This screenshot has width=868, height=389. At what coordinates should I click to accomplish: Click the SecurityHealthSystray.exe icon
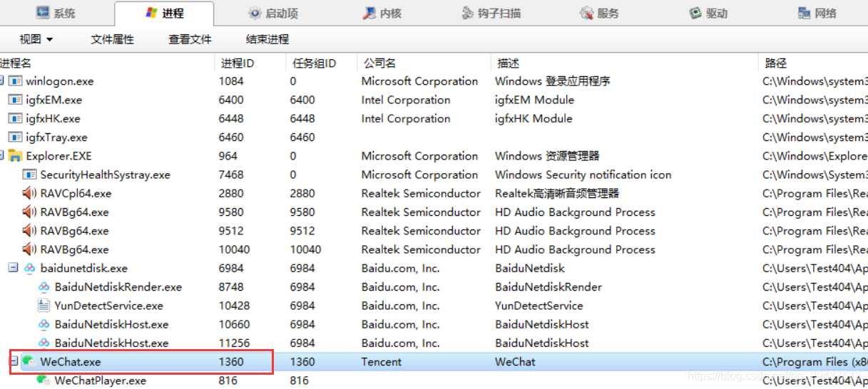coord(30,175)
